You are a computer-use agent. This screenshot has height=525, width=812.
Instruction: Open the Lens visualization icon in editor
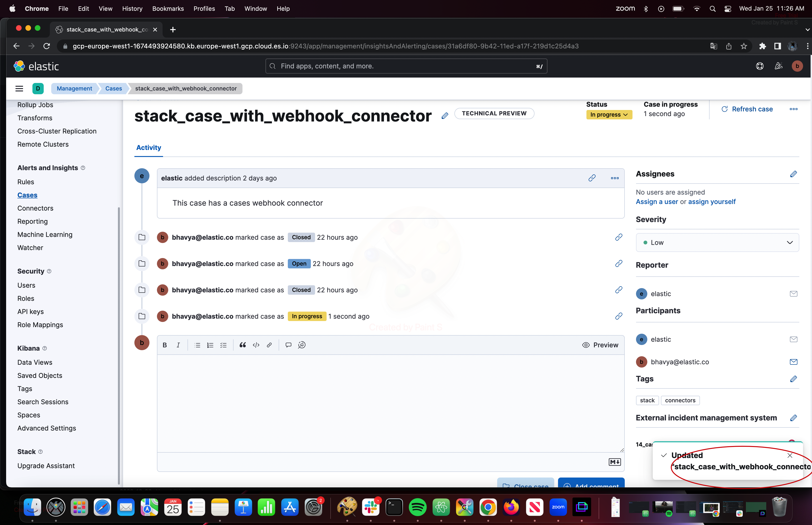click(x=301, y=345)
